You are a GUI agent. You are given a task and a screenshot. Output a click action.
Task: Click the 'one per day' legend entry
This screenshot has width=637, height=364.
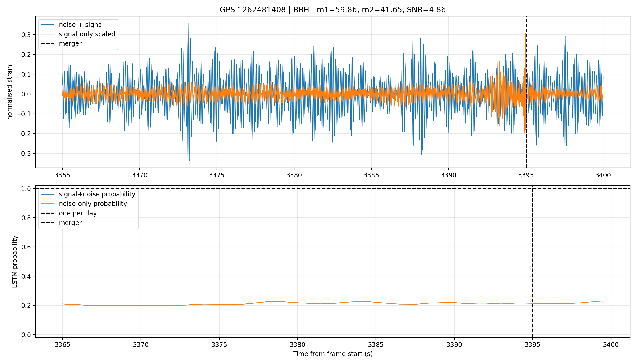pyautogui.click(x=69, y=213)
